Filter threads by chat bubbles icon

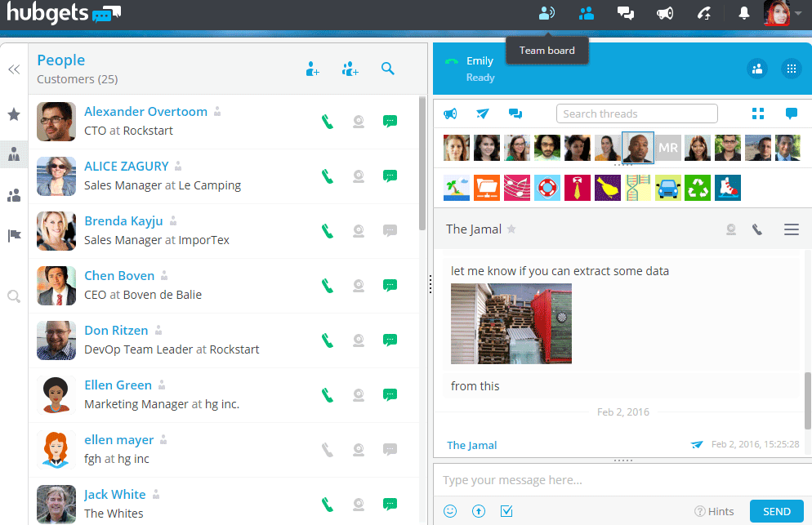pos(515,113)
